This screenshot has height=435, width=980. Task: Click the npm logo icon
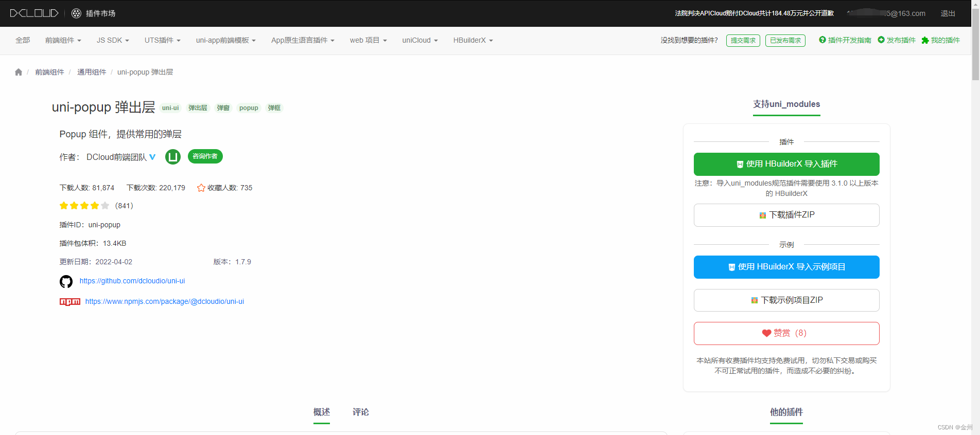70,302
